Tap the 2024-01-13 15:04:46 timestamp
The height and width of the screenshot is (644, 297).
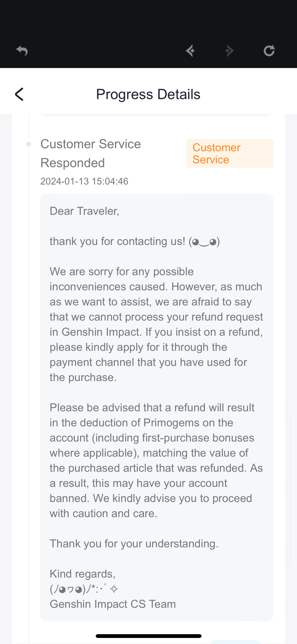point(84,181)
